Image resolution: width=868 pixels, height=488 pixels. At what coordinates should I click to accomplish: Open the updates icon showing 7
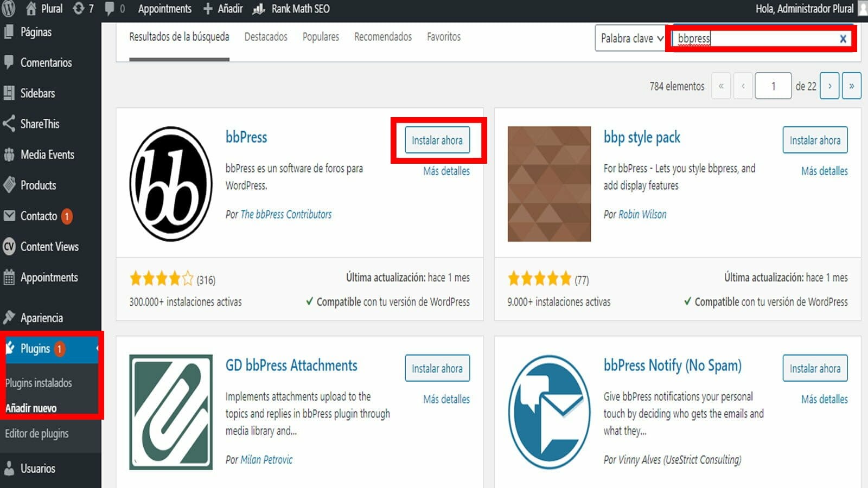79,9
